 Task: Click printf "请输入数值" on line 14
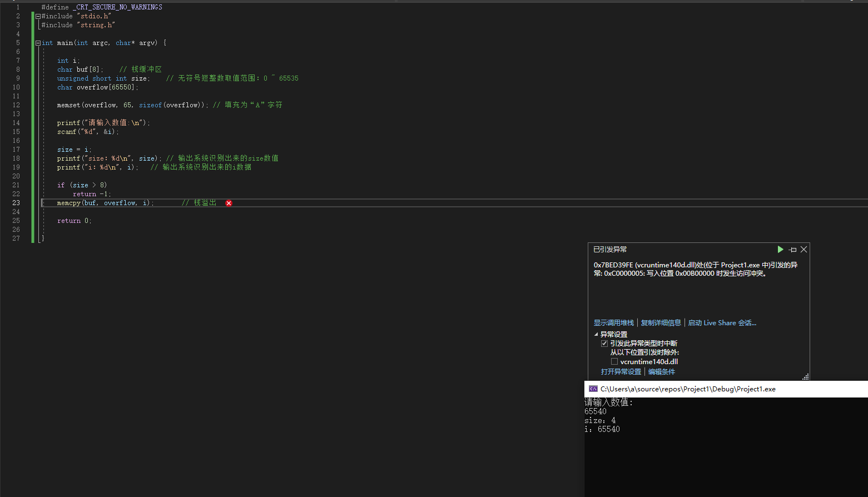103,123
